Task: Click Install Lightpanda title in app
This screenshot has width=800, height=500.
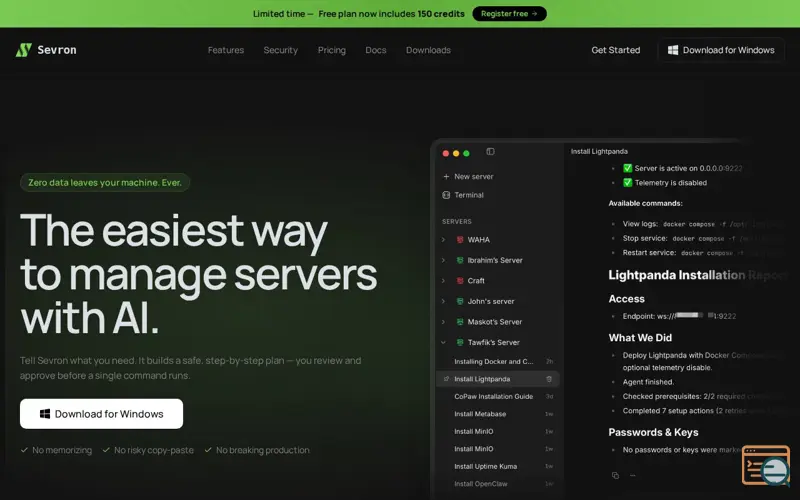Action: [x=599, y=152]
